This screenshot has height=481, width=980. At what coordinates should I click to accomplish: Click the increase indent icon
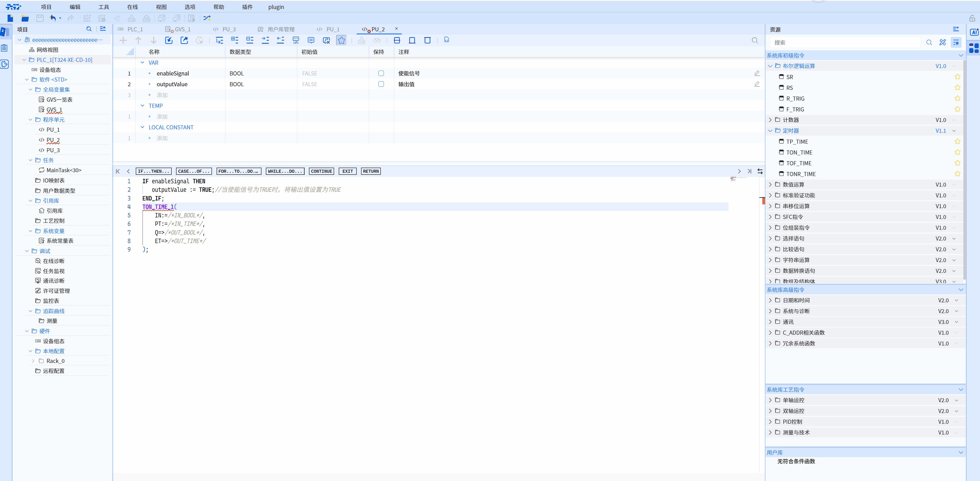pos(265,40)
